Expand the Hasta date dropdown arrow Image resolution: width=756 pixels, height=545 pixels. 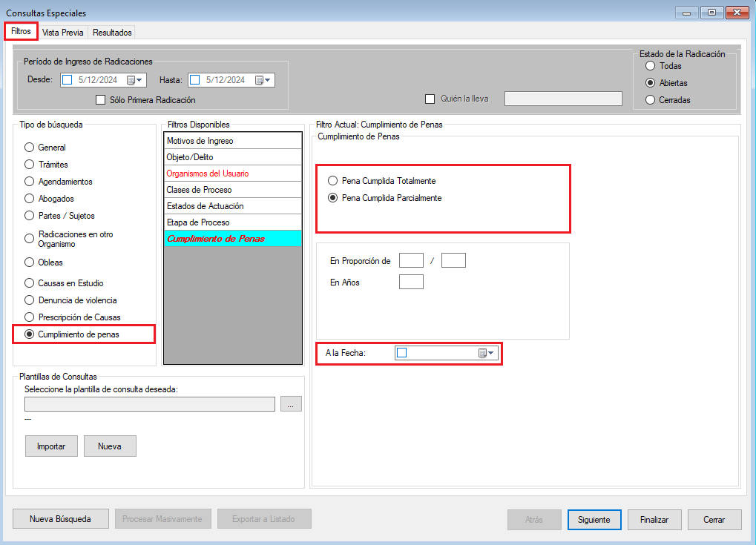(269, 80)
